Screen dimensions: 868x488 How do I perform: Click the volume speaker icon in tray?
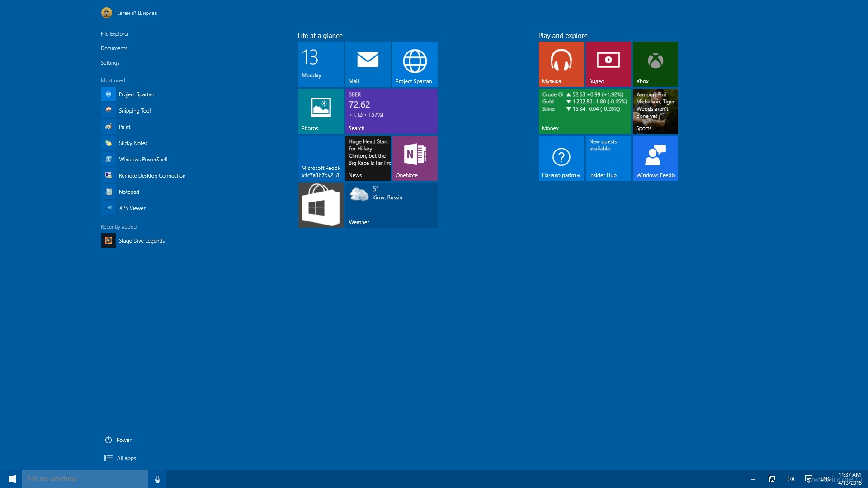click(x=790, y=479)
